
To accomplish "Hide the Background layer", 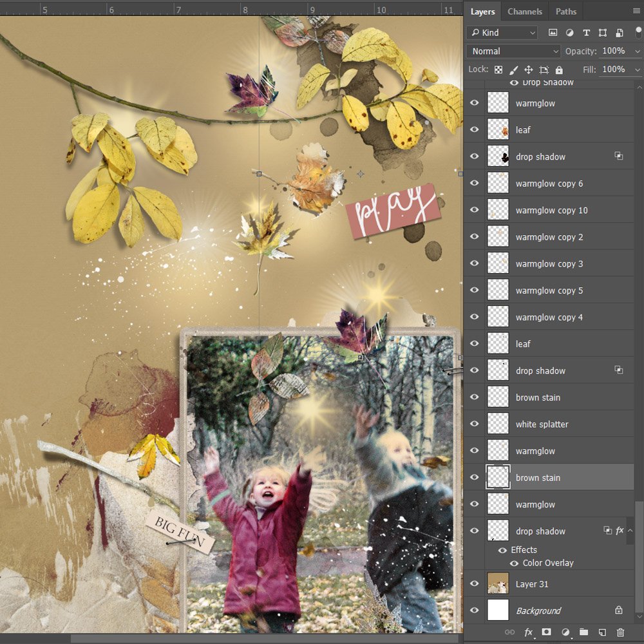I will pos(475,611).
